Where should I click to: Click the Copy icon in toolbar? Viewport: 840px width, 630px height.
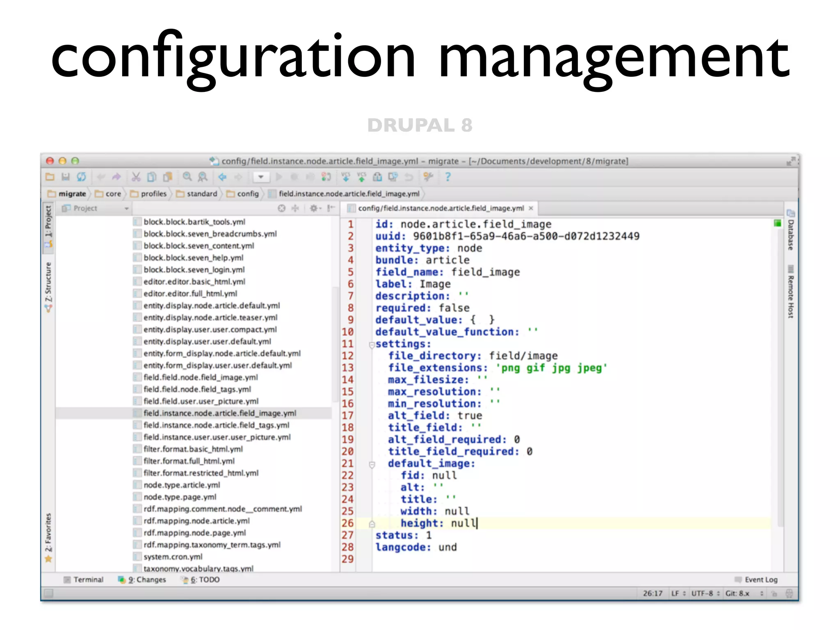(151, 177)
